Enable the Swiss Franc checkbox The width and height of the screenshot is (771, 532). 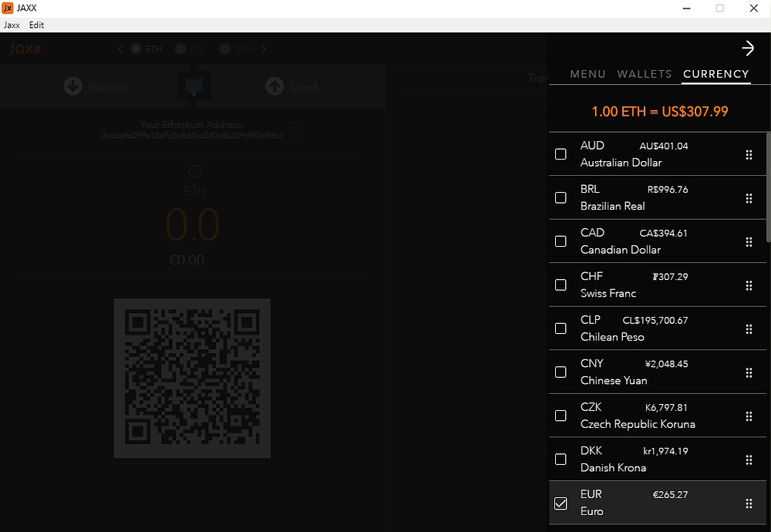tap(561, 285)
